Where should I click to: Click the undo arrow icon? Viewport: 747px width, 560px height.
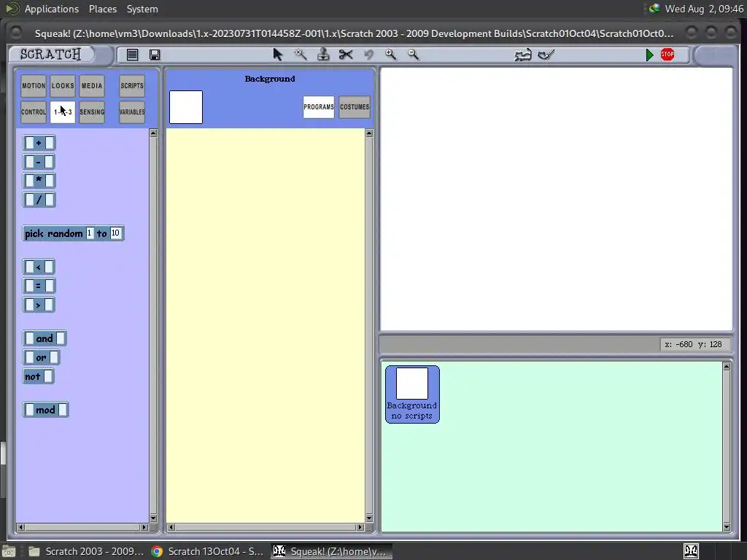[368, 55]
